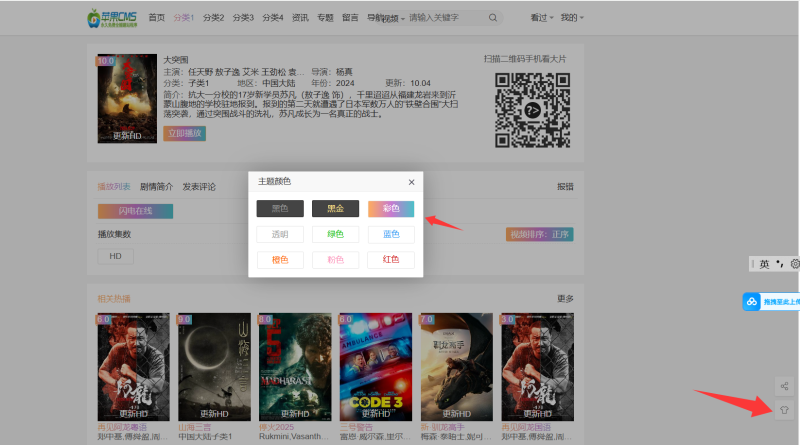
Task: Click the 苹果CMS logo
Action: click(x=112, y=18)
